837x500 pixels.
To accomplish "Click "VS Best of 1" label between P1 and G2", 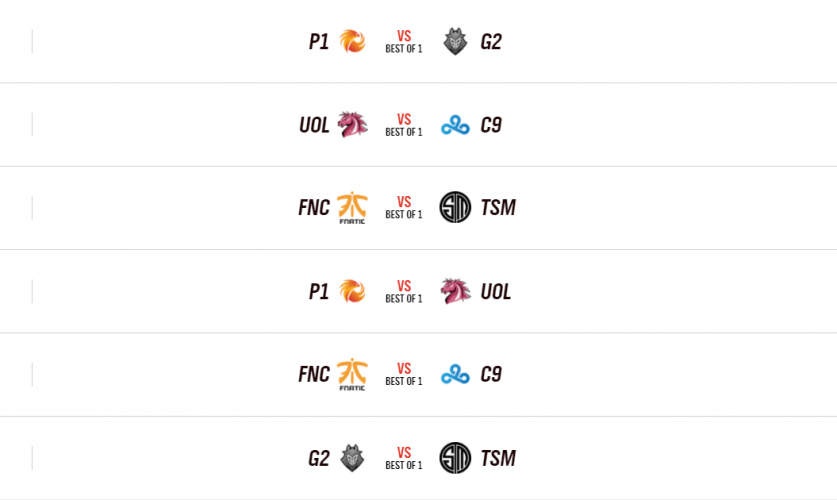I will pos(404,41).
